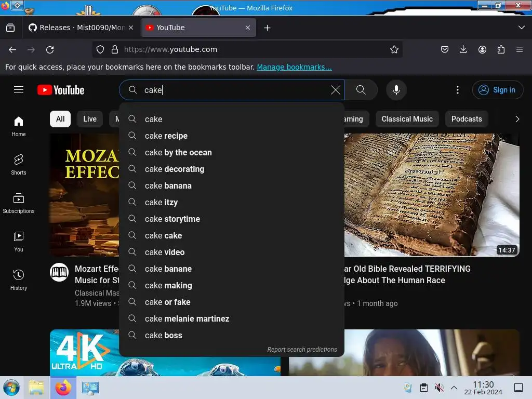The width and height of the screenshot is (532, 399).
Task: Choose suggestion 'cake decorating'
Action: [232, 169]
